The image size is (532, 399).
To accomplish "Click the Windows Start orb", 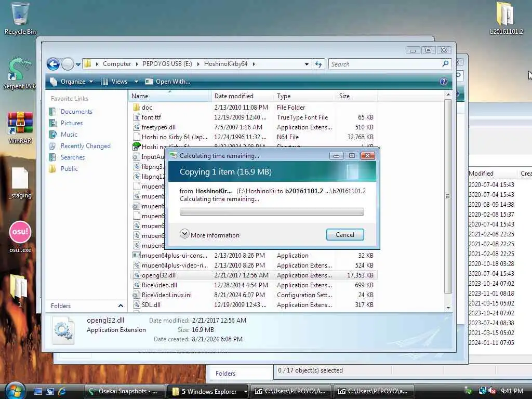I will (14, 391).
